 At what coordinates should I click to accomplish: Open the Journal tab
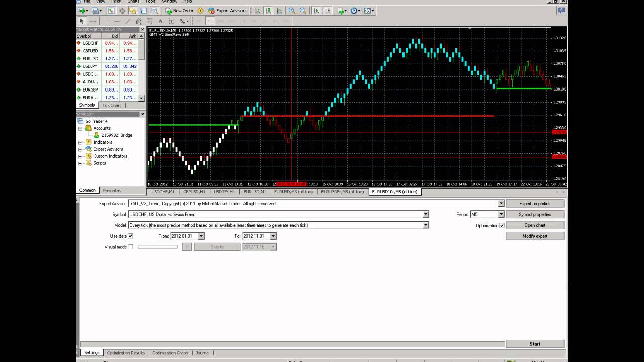point(203,353)
